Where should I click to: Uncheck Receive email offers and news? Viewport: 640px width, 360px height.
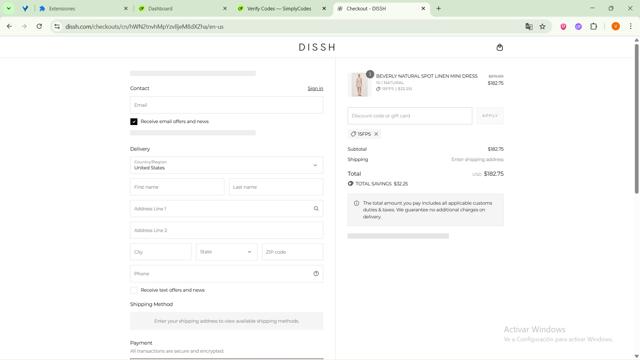click(134, 122)
